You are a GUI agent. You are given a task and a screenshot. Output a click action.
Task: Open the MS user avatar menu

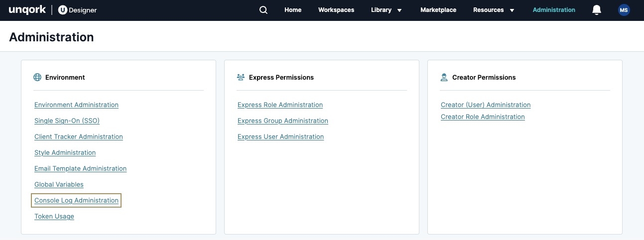[x=624, y=10]
